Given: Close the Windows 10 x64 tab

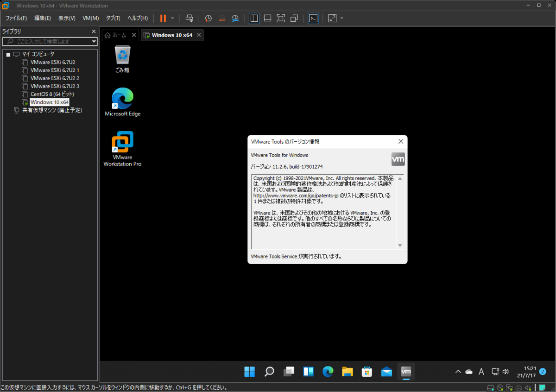Looking at the screenshot, I should [199, 35].
